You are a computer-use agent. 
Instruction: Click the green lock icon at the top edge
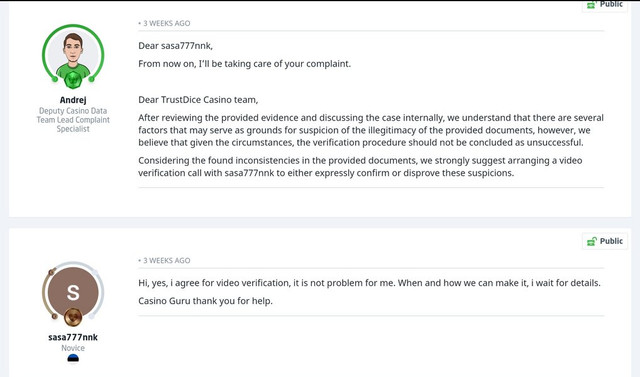click(591, 4)
